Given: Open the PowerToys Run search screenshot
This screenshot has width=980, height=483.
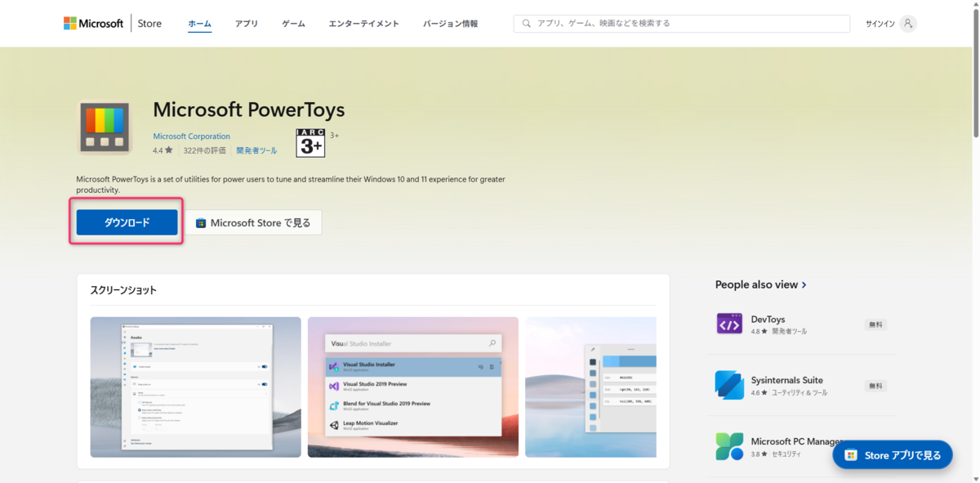Looking at the screenshot, I should pyautogui.click(x=412, y=387).
